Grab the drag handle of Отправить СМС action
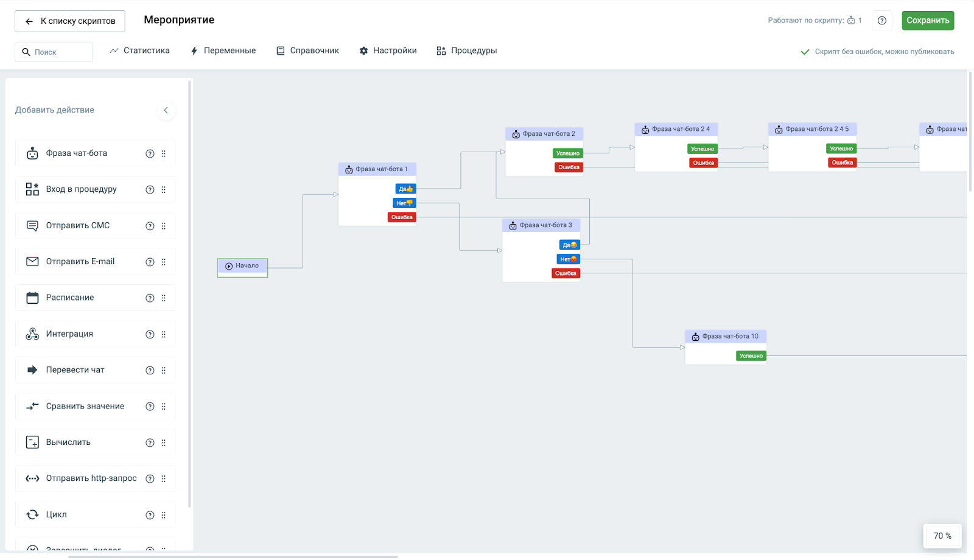Screen dimensions: 974x560 [164, 226]
